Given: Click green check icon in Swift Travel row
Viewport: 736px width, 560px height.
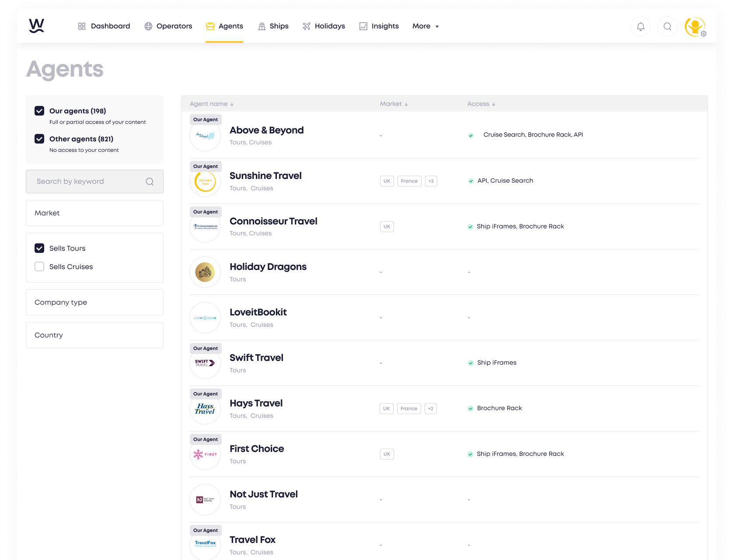Looking at the screenshot, I should 471,363.
